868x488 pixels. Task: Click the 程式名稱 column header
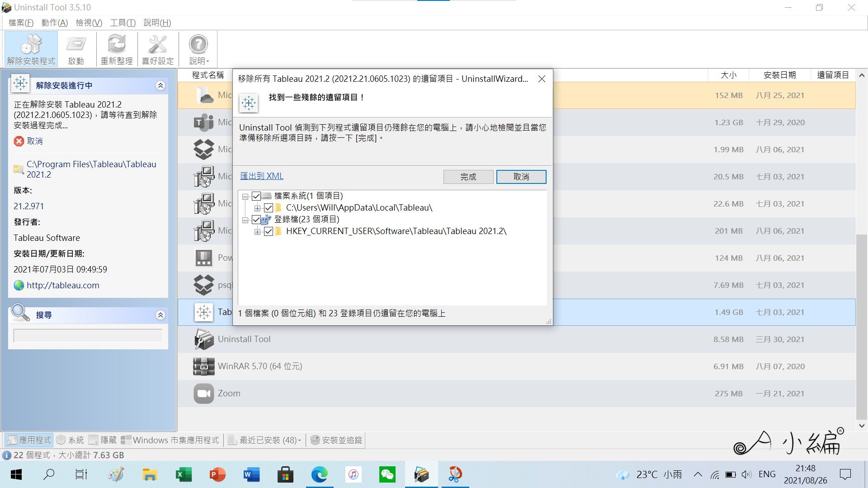point(208,75)
